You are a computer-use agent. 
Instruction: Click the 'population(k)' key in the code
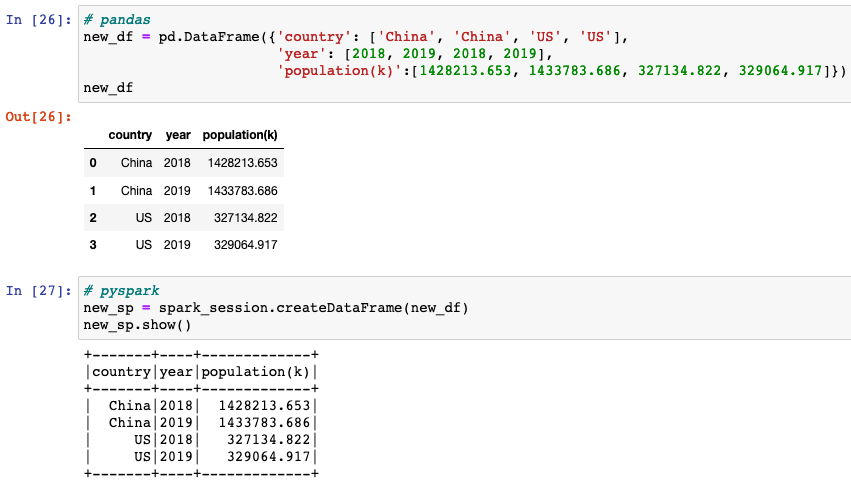click(x=335, y=71)
